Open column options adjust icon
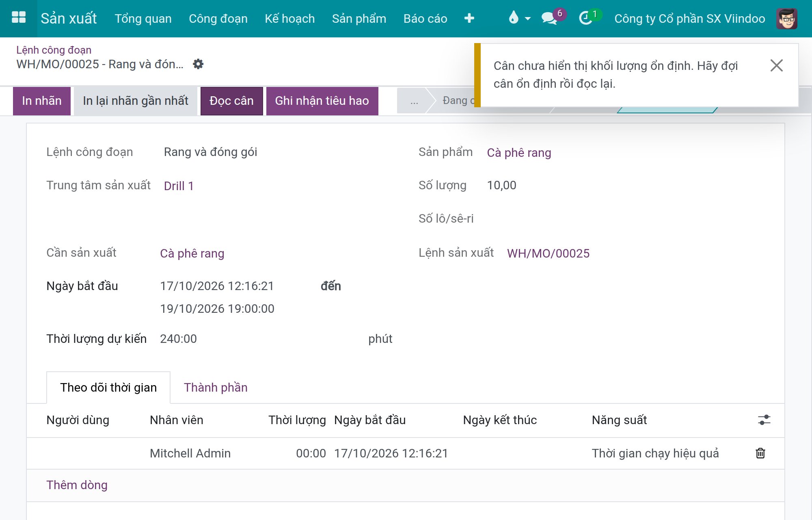812x520 pixels. (x=764, y=420)
